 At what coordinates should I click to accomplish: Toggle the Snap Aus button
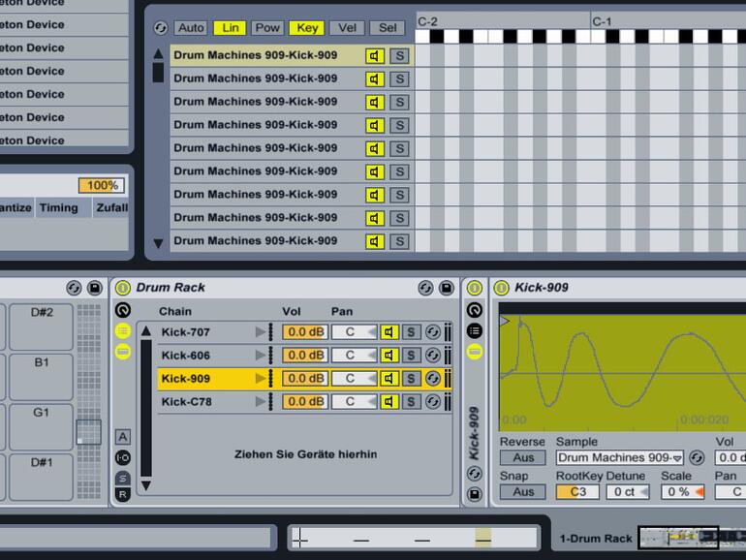tap(523, 492)
